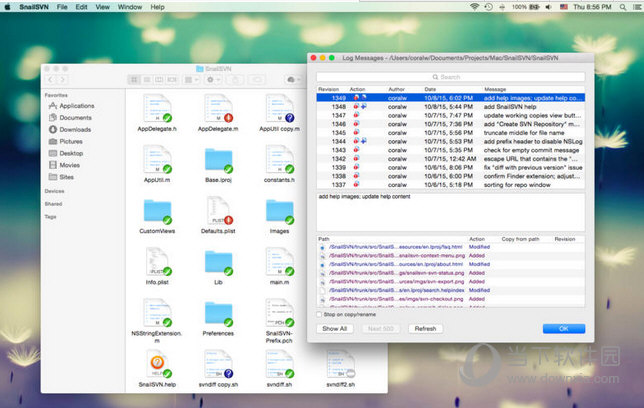Open the Window menu
Image resolution: width=644 pixels, height=408 pixels.
coord(130,7)
